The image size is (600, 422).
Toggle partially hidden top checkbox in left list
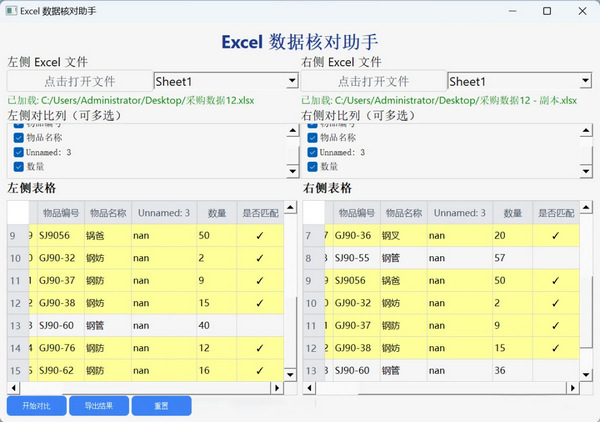pos(19,125)
